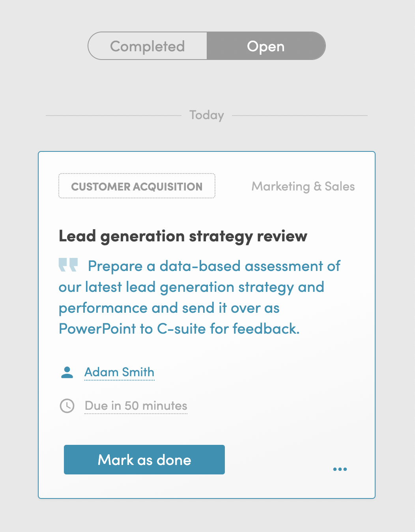Switch to the Completed tasks tab
Image resolution: width=415 pixels, height=532 pixels.
148,46
